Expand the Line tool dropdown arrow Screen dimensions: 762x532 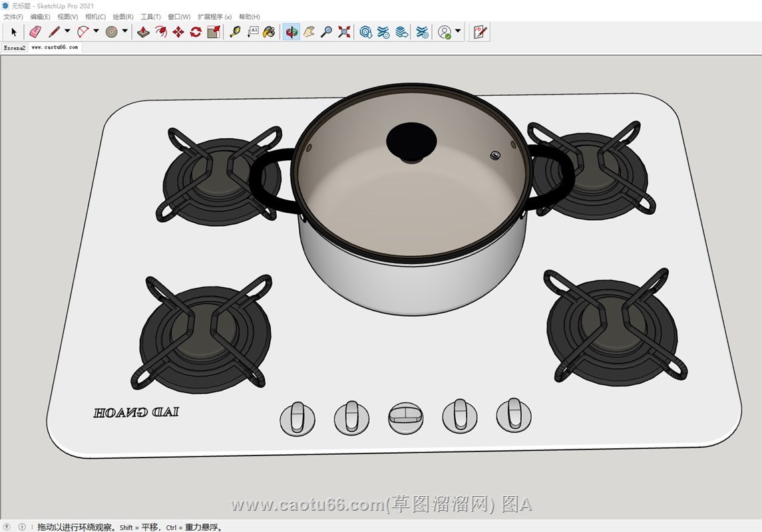click(x=67, y=31)
